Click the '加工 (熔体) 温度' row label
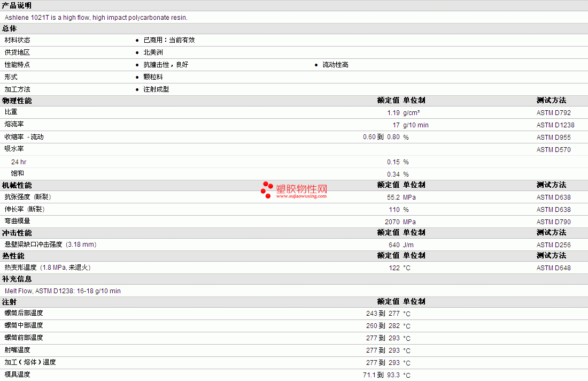The height and width of the screenshot is (381, 588). coord(30,362)
